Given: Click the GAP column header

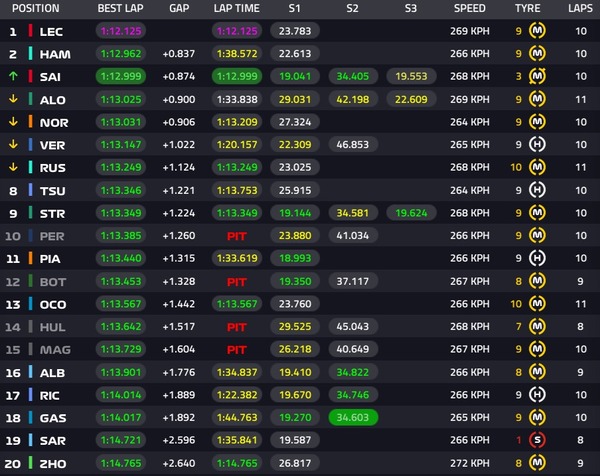Looking at the screenshot, I should 179,8.
